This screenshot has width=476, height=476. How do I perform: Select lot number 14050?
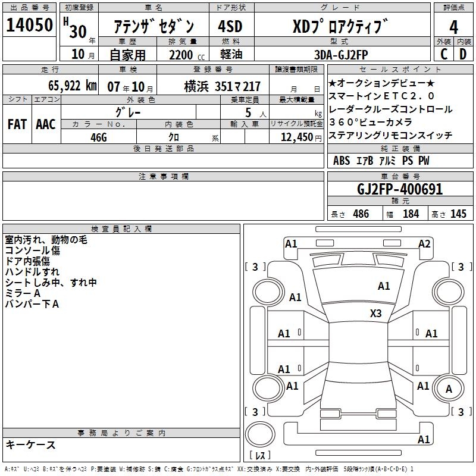pos(29,25)
